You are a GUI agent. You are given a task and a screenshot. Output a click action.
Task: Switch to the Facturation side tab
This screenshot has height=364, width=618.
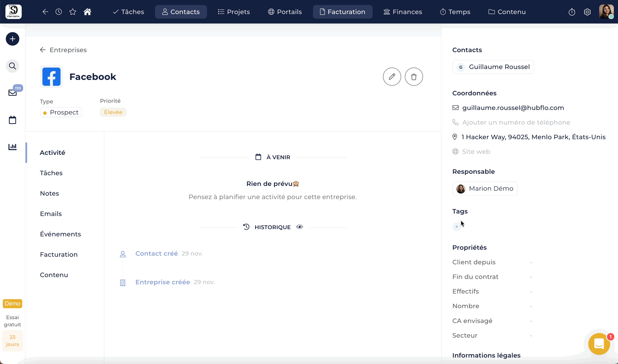(59, 254)
